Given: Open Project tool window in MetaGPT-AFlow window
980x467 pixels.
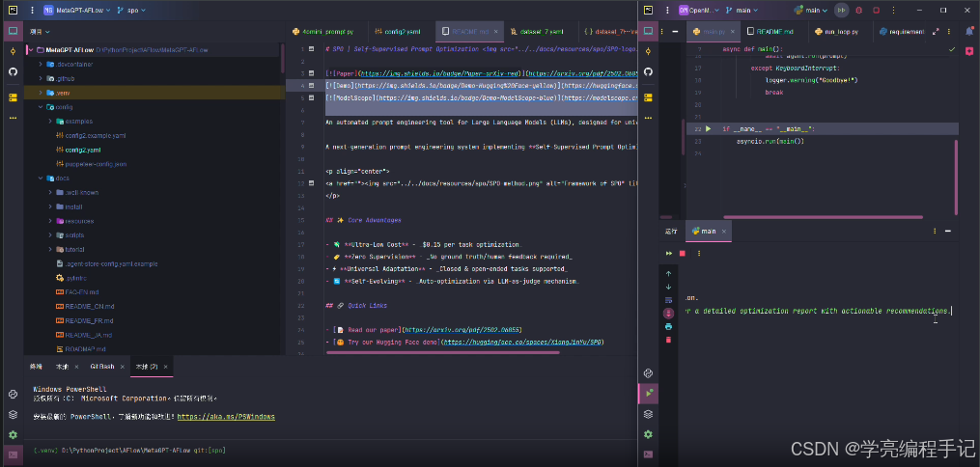Looking at the screenshot, I should point(13,31).
